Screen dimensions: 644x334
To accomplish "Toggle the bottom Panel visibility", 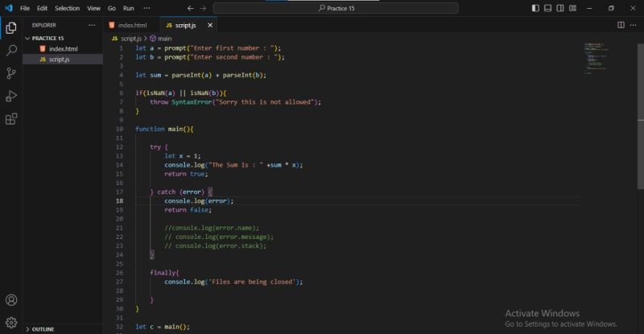I will (x=548, y=8).
